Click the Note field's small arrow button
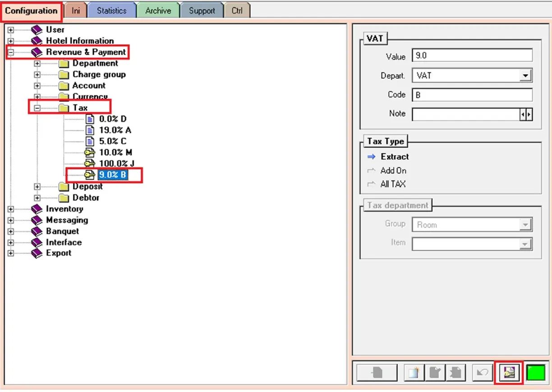 (526, 115)
